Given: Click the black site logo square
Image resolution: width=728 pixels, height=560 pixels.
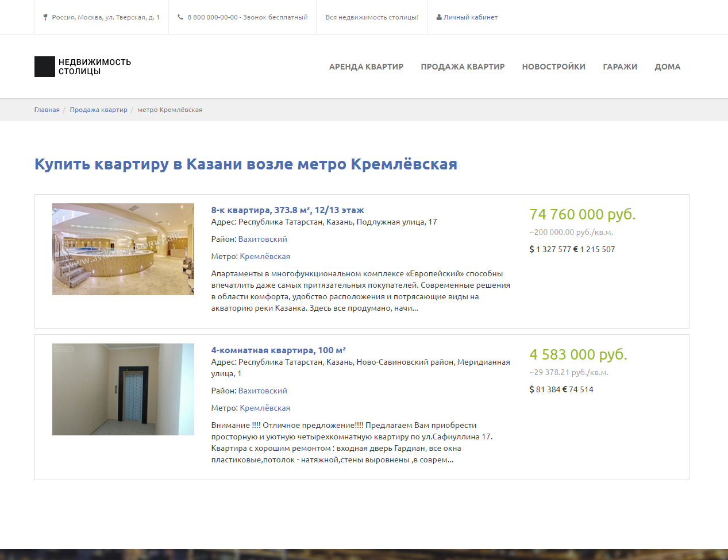Looking at the screenshot, I should tap(45, 67).
